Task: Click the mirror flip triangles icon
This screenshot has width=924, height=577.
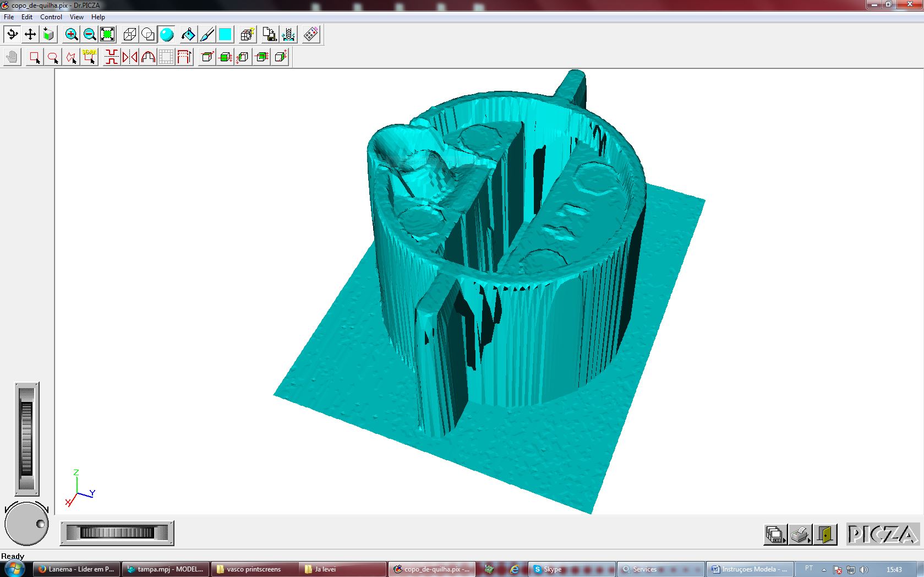Action: (x=130, y=57)
